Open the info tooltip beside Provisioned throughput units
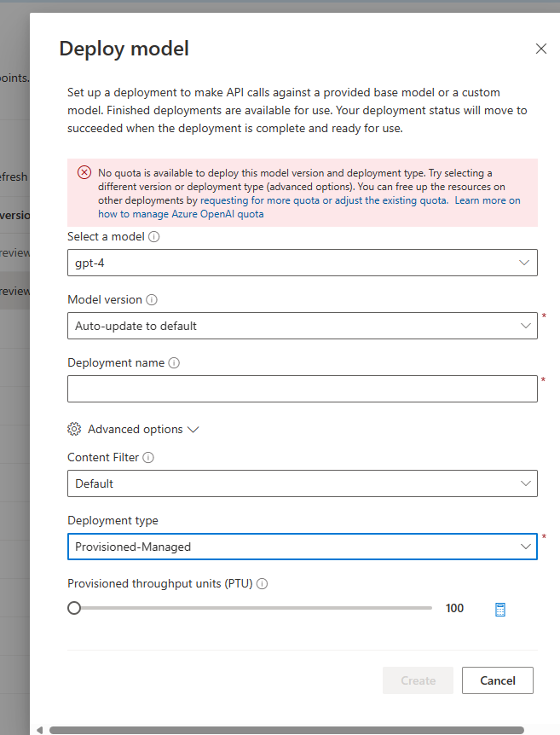Viewport: 560px width, 735px height. tap(262, 583)
